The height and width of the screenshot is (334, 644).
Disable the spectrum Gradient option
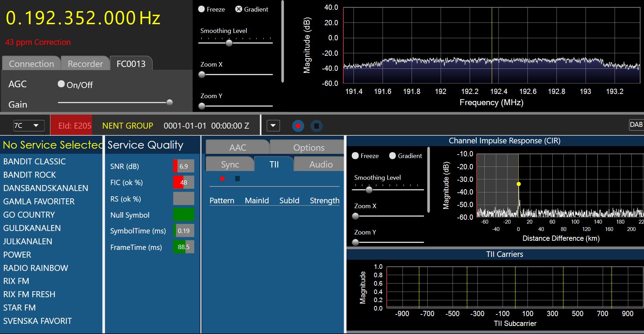(x=239, y=9)
